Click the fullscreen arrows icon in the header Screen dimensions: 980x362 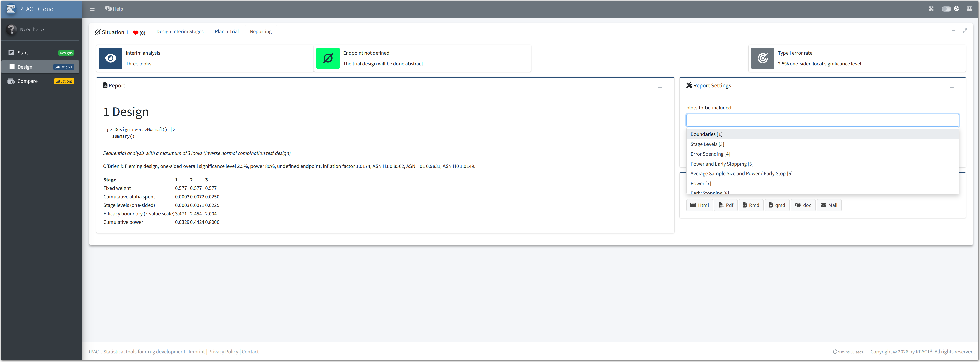click(931, 9)
